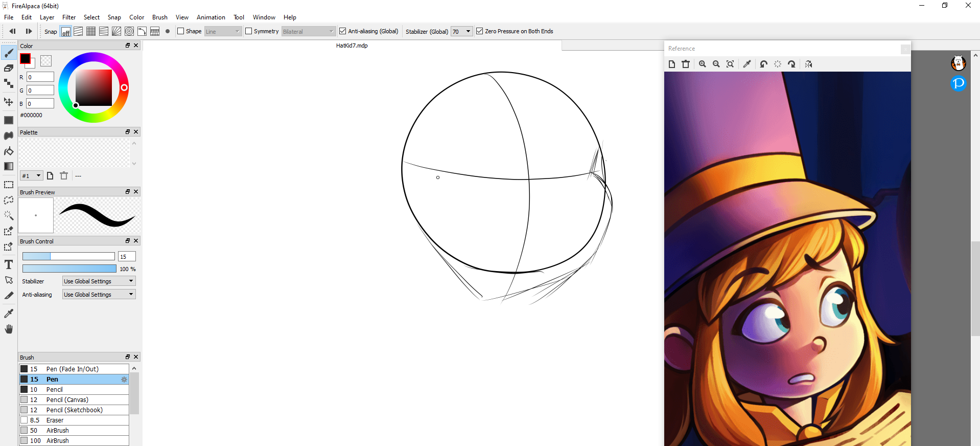Open the Window menu
The image size is (980, 446).
(x=264, y=17)
